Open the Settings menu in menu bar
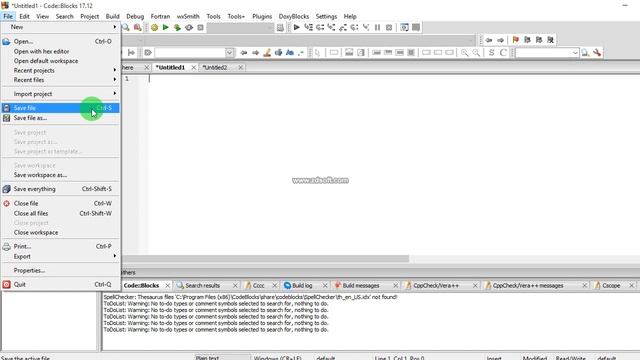The image size is (640, 360). pos(326,16)
